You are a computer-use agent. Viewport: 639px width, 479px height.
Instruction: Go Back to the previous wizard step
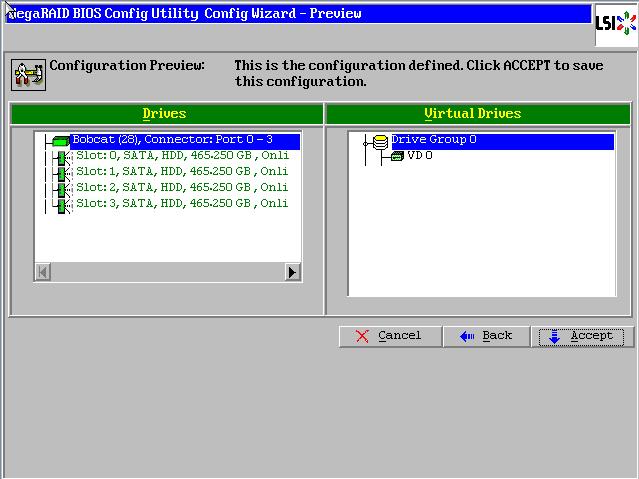tap(485, 336)
